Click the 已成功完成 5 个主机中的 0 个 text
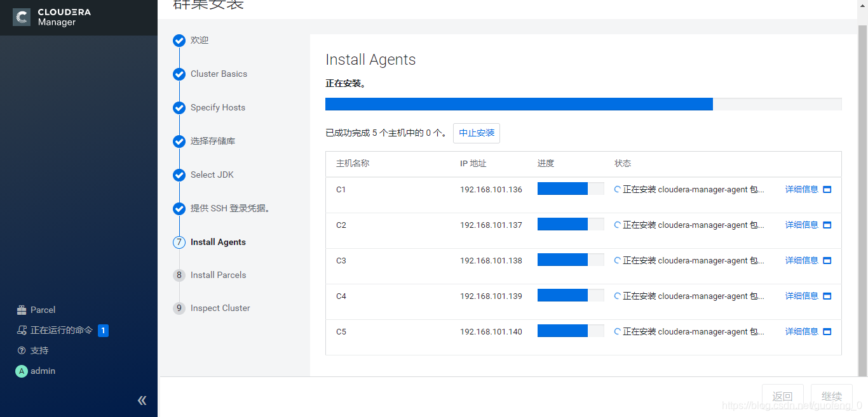This screenshot has width=868, height=417. 386,133
